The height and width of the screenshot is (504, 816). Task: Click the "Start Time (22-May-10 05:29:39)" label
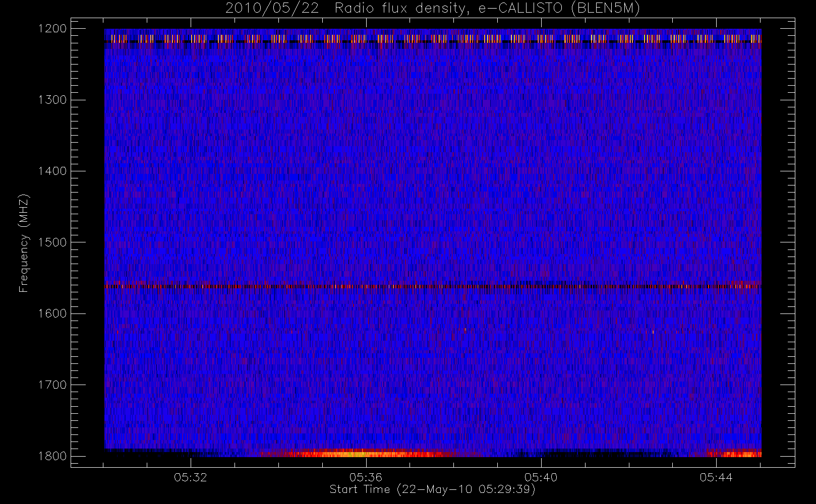click(432, 489)
